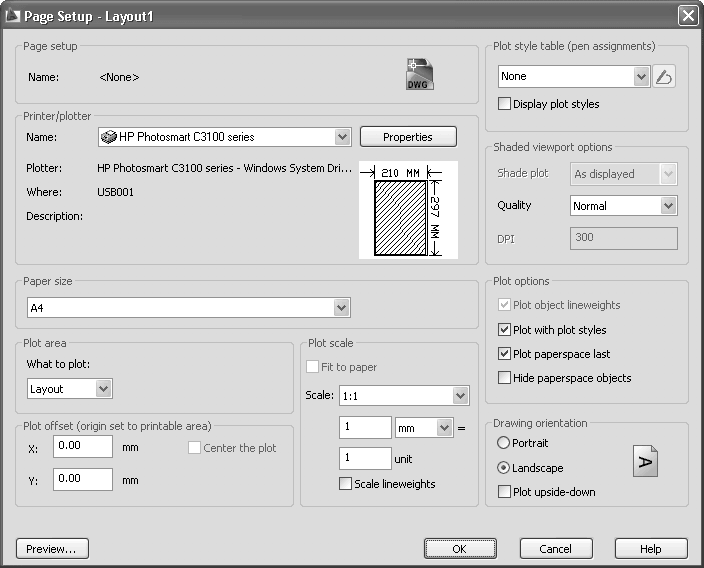The width and height of the screenshot is (704, 568).
Task: Click the X plot offset field
Action: (x=82, y=447)
